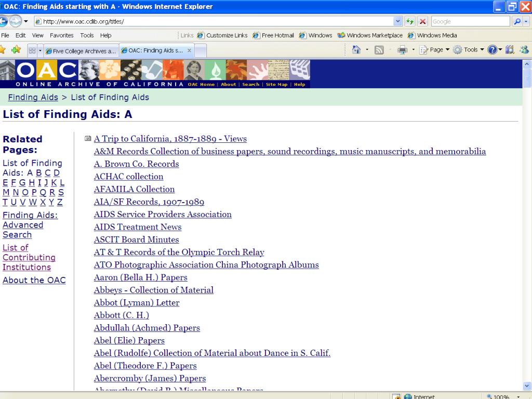The height and width of the screenshot is (399, 532).
Task: Click the About banner link
Action: click(x=229, y=85)
